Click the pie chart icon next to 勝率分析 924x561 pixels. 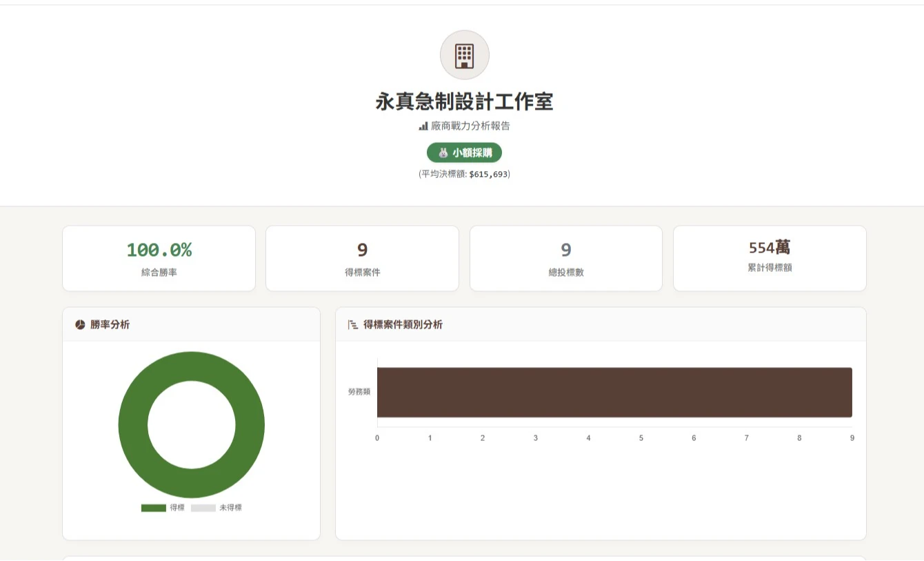(x=80, y=324)
